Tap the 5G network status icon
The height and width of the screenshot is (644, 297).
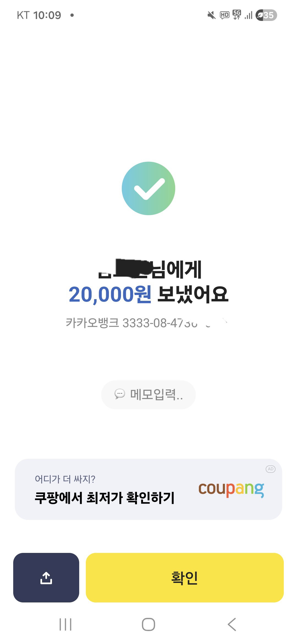click(x=237, y=15)
